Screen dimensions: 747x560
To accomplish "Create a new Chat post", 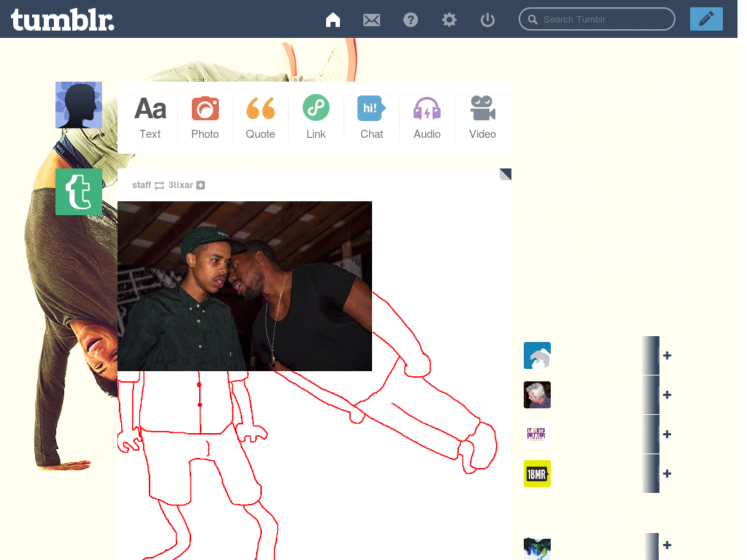I will [371, 117].
